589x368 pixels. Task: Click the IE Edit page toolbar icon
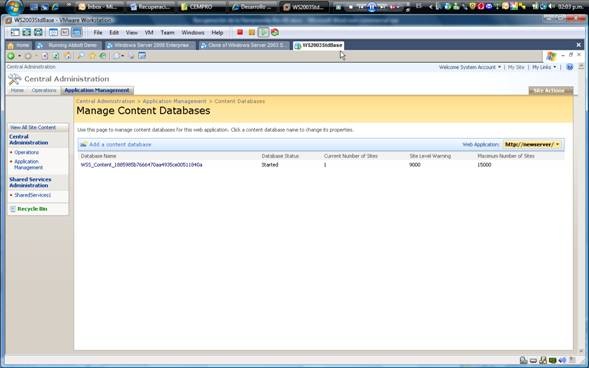(x=142, y=56)
